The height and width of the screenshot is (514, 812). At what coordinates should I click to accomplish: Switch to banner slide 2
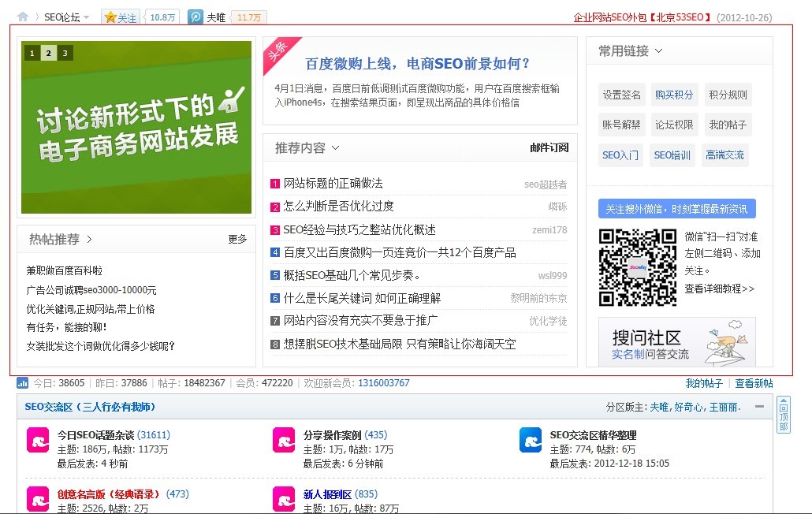(x=49, y=53)
